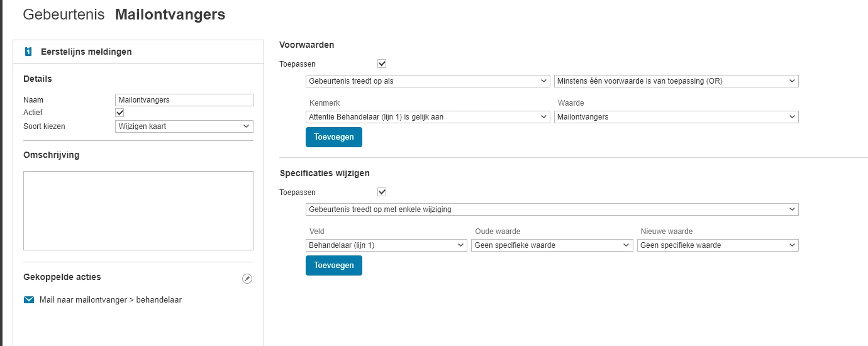
Task: Click the mail envelope icon for linked action
Action: pyautogui.click(x=29, y=300)
